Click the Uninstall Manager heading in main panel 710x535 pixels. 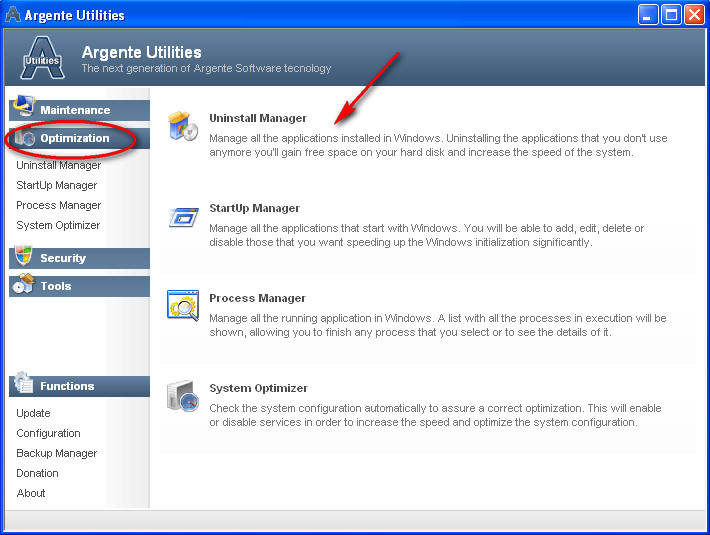258,119
